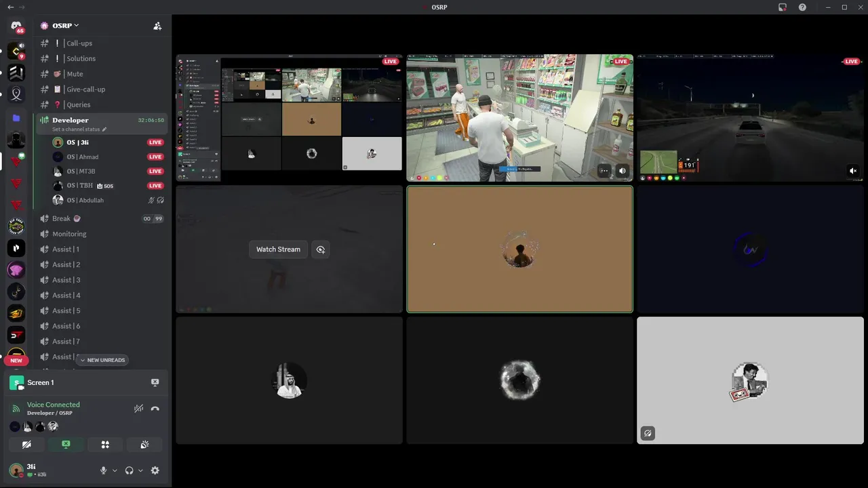Join Assist | 7 voice channel

click(x=102, y=341)
